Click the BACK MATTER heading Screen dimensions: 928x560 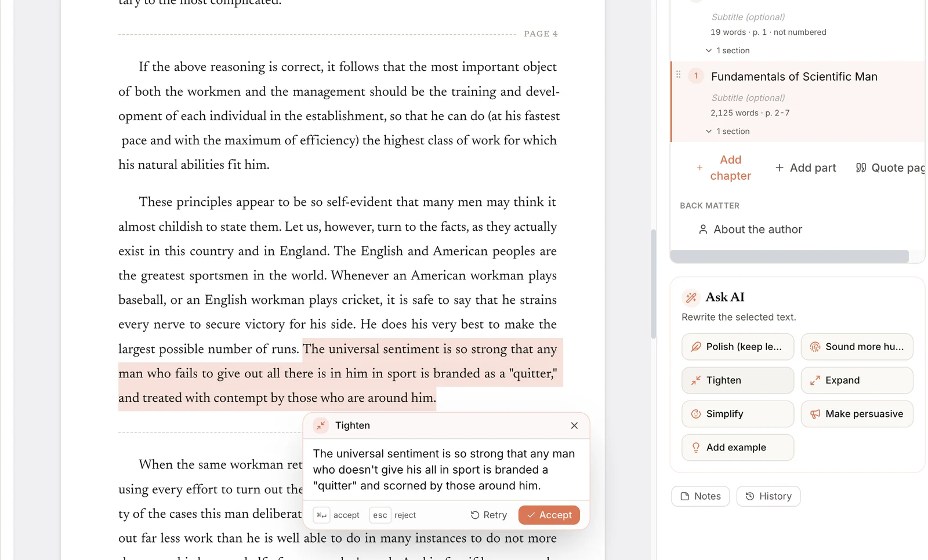click(x=709, y=206)
